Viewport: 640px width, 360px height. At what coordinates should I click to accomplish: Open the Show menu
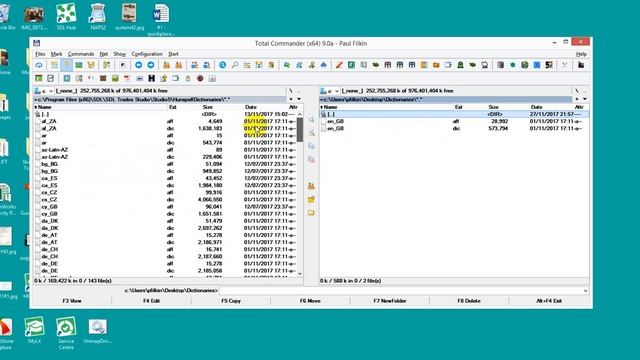click(x=120, y=54)
